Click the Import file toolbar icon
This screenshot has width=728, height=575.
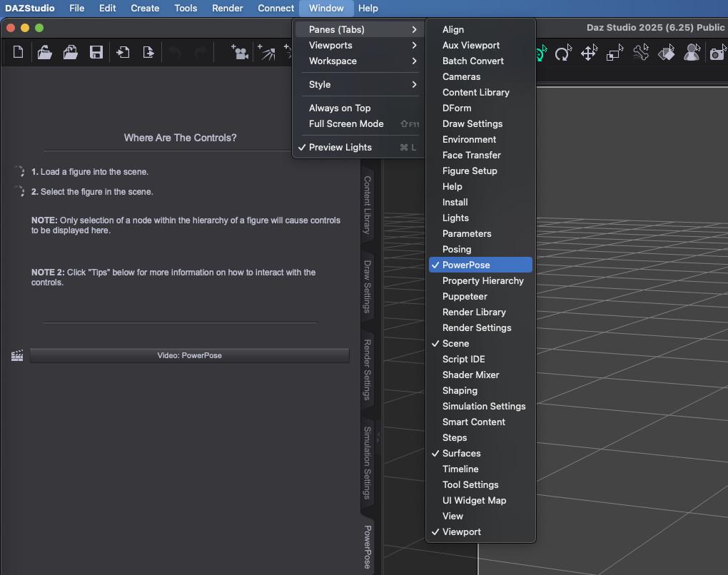tap(123, 52)
